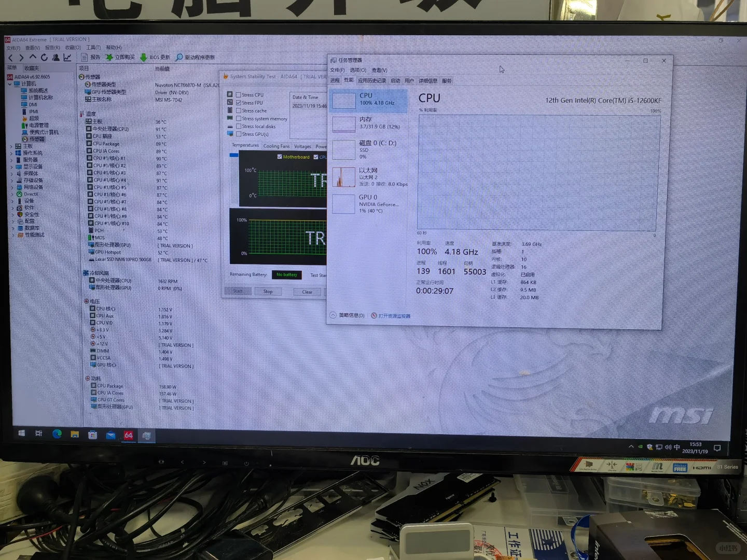Click 简略信息(D) fewer details button
Image resolution: width=747 pixels, height=560 pixels.
(x=347, y=315)
